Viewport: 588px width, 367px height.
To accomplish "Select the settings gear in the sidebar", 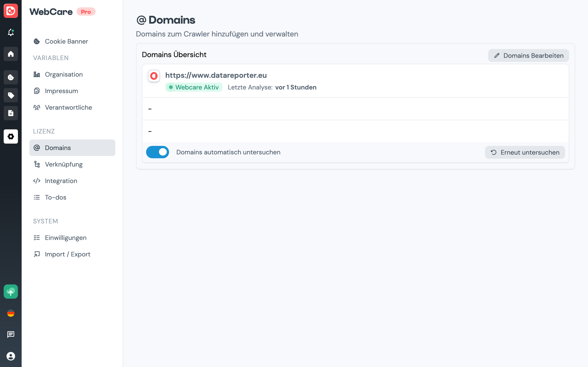I will tap(11, 136).
